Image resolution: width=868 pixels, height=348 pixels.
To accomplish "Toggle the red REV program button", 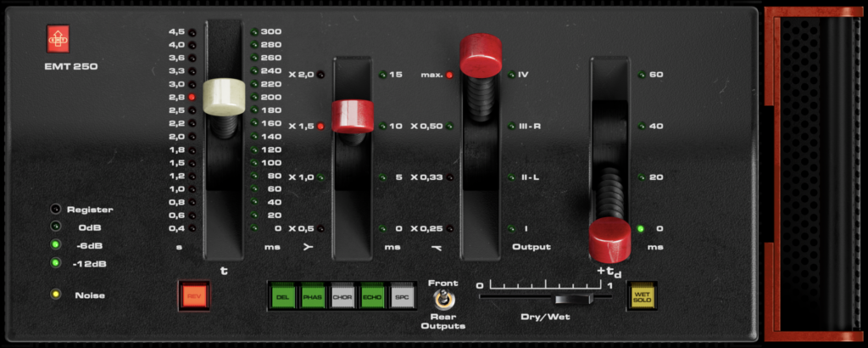I will point(194,296).
